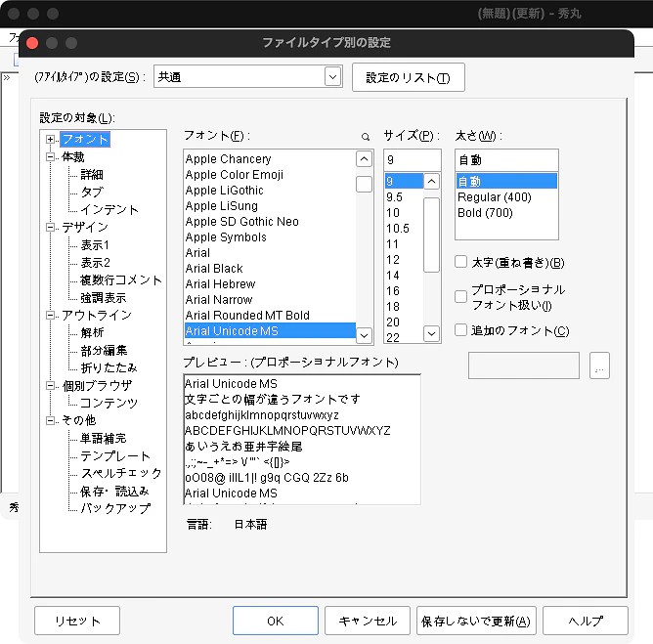Click the size input field

[x=412, y=160]
